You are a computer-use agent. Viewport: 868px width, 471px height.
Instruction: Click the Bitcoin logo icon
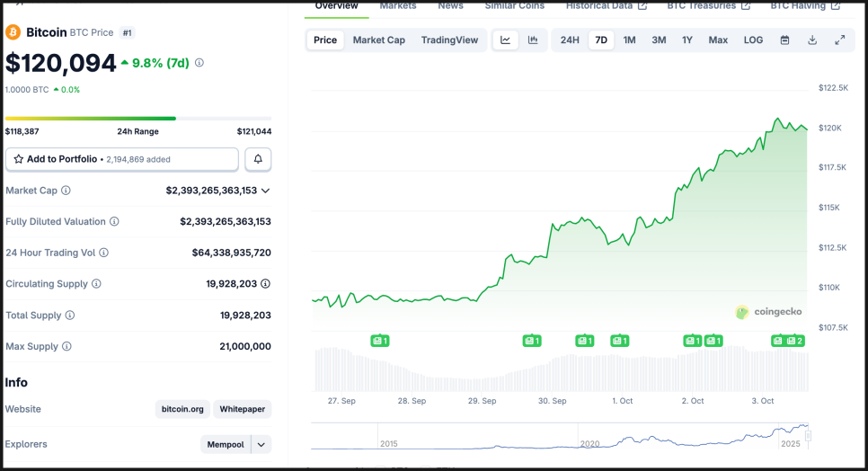(x=13, y=32)
